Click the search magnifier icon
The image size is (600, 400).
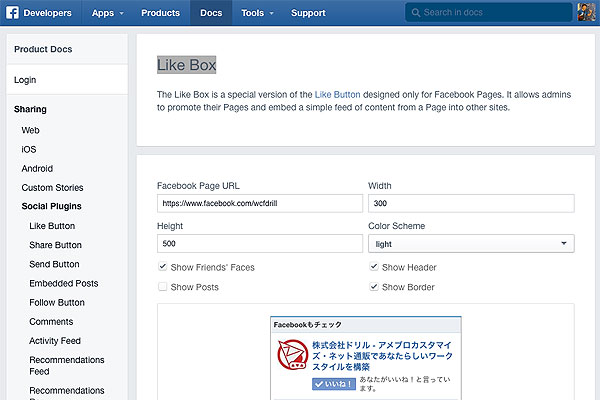tap(416, 13)
